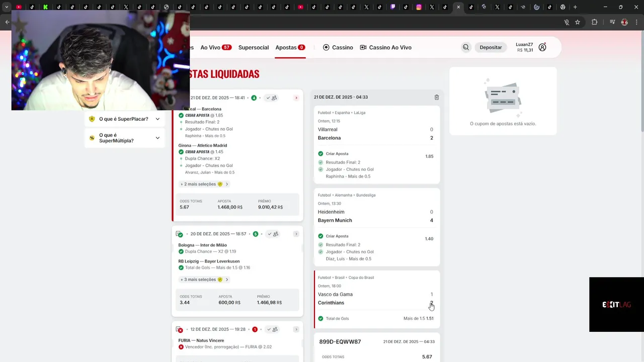644x362 pixels.
Task: Click the team name Vasco da Gama
Action: [335, 295]
